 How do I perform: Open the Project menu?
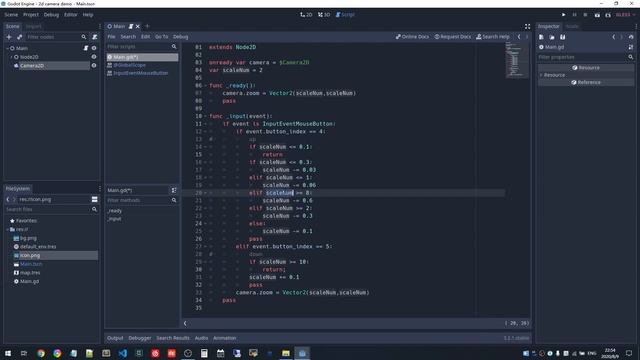(31, 15)
